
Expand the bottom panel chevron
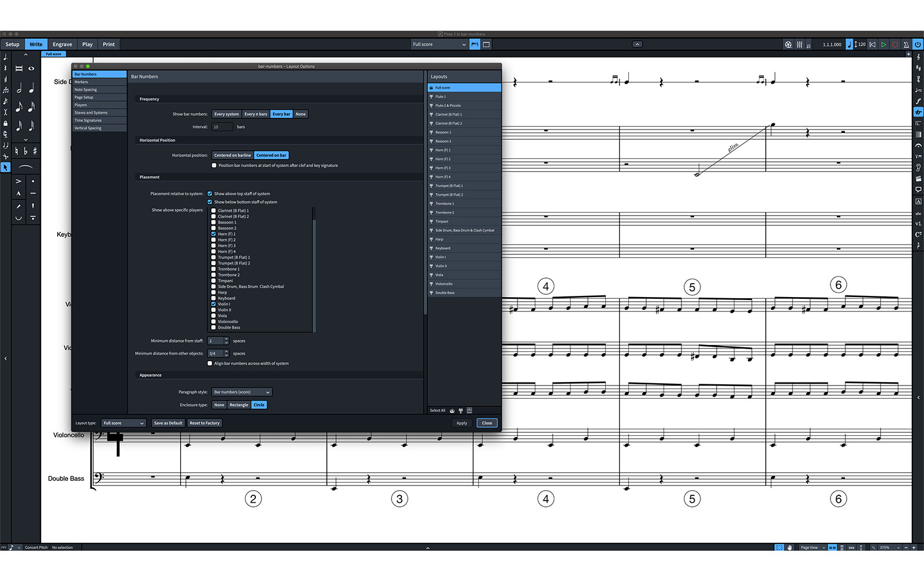coord(428,548)
